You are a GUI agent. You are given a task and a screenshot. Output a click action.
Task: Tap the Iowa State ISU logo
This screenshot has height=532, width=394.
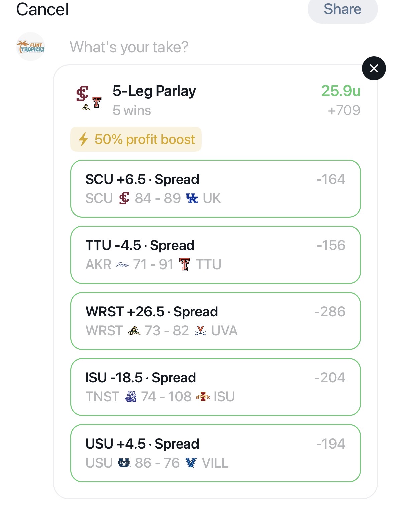point(203,397)
